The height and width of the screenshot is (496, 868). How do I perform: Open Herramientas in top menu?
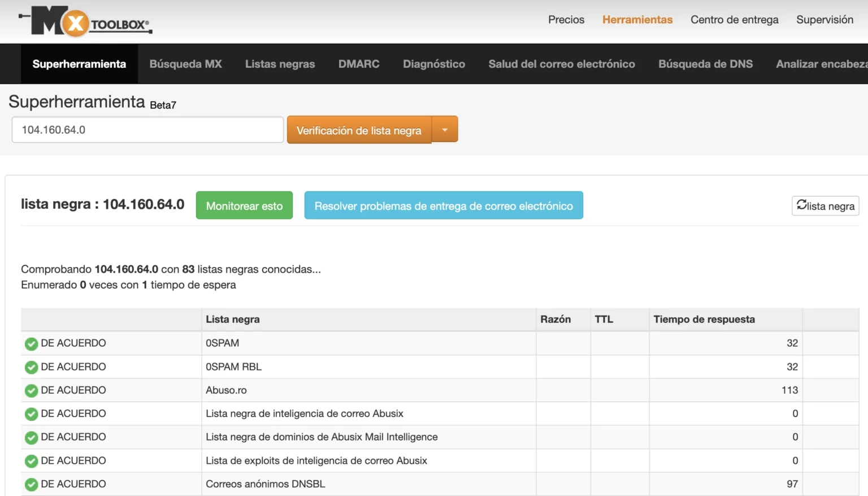637,20
